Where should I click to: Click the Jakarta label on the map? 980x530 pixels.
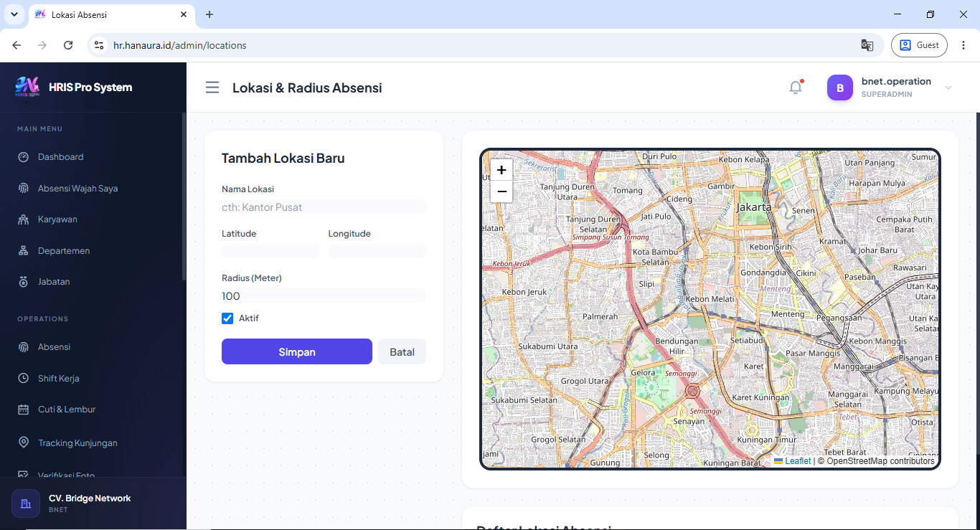tap(754, 207)
